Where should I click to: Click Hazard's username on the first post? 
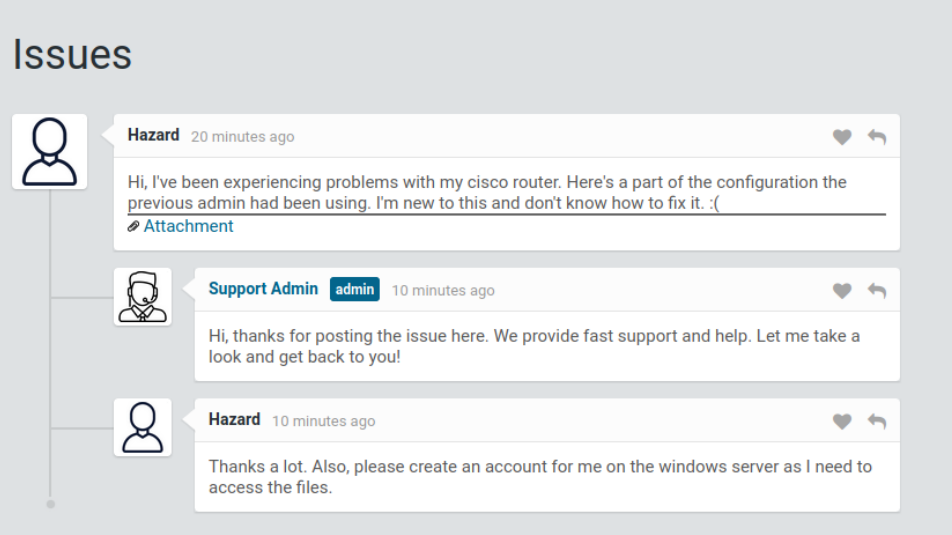pos(154,135)
